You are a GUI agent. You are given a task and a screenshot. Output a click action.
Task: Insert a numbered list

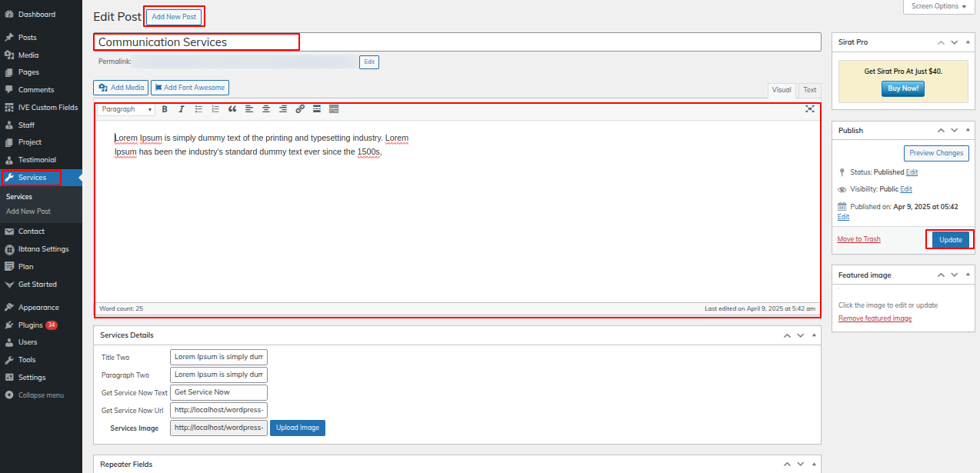pos(215,109)
